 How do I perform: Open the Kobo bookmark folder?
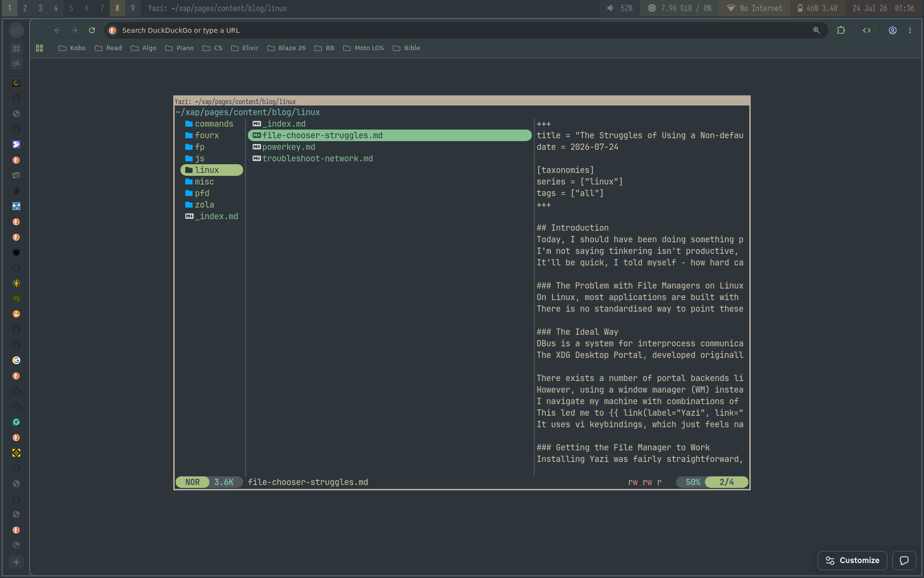[72, 48]
